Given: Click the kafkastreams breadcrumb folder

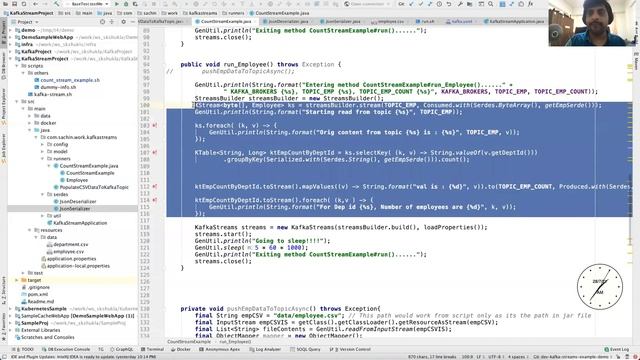Looking at the screenshot, I should (200, 13).
